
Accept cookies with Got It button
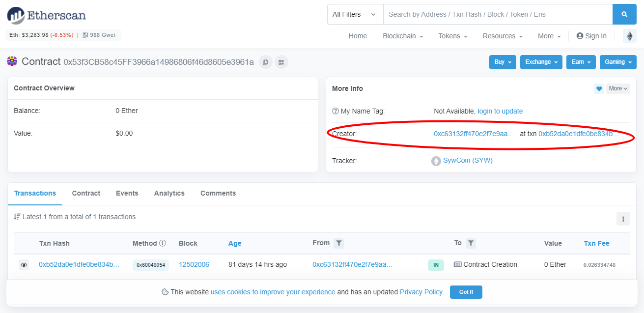click(x=466, y=292)
